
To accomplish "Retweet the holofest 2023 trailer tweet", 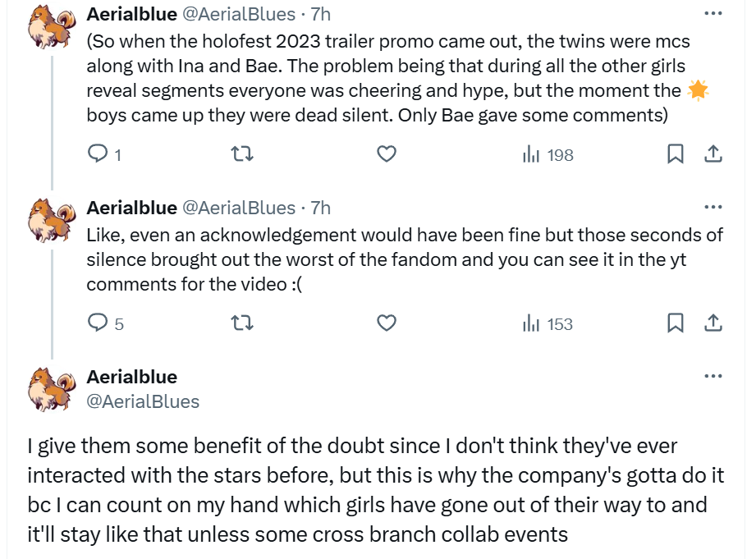I will click(242, 154).
